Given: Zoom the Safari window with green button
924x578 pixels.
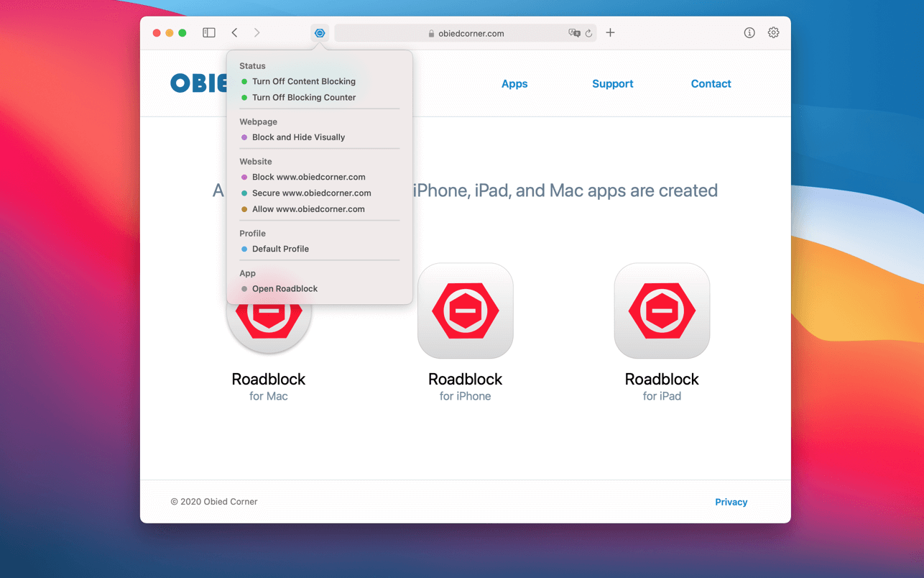Looking at the screenshot, I should pyautogui.click(x=183, y=33).
